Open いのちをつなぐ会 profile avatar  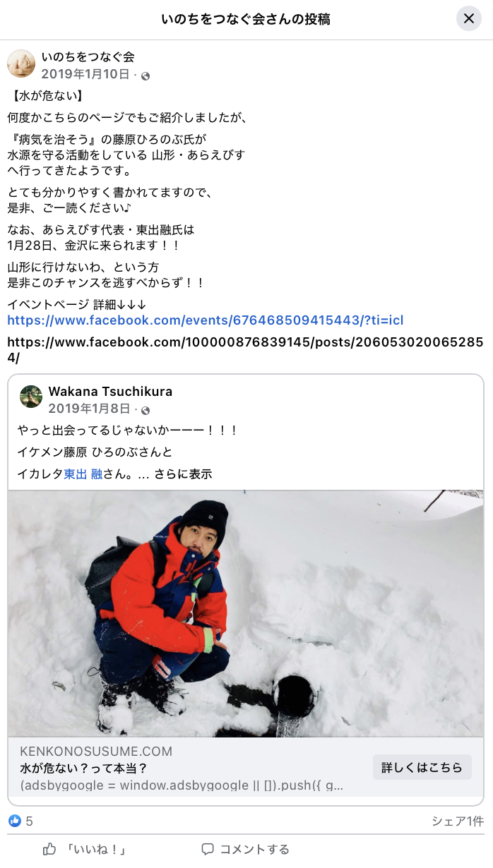(x=21, y=64)
